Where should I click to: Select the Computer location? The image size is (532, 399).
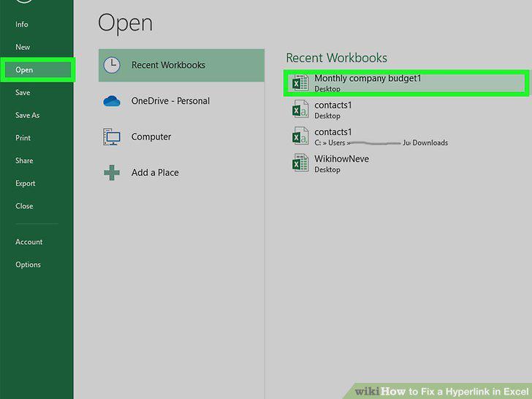pos(181,137)
